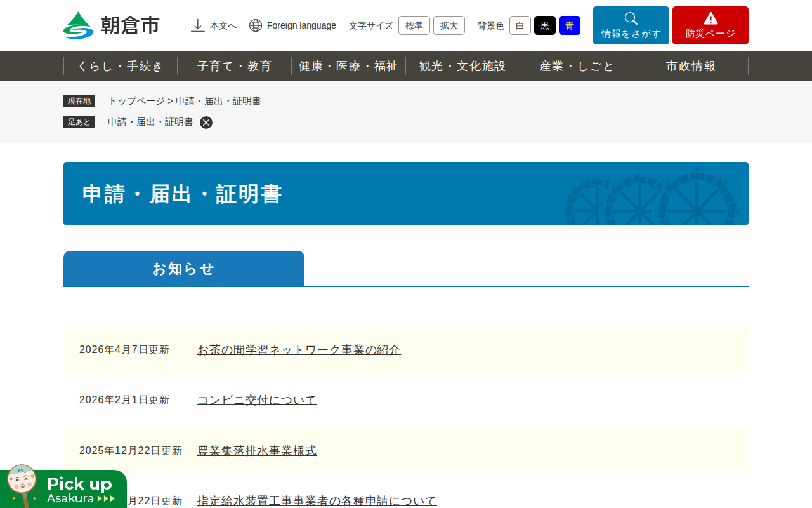Image resolution: width=812 pixels, height=508 pixels.
Task: Click the 2026年4月7日更新 date text
Action: click(x=124, y=350)
